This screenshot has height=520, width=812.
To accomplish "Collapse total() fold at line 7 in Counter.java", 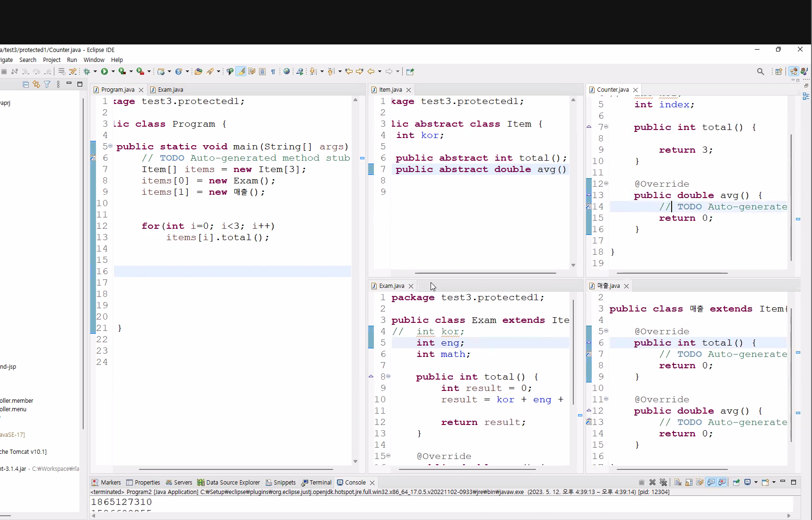I will [606, 127].
